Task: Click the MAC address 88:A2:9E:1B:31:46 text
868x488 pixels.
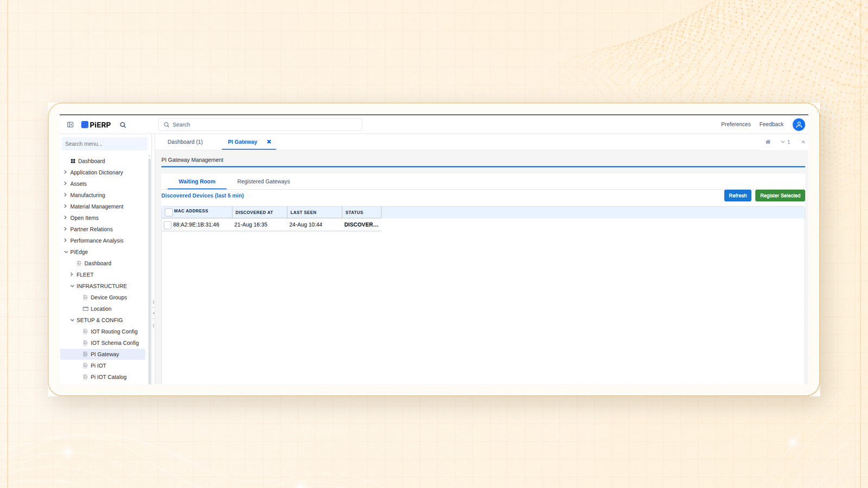Action: click(x=196, y=225)
